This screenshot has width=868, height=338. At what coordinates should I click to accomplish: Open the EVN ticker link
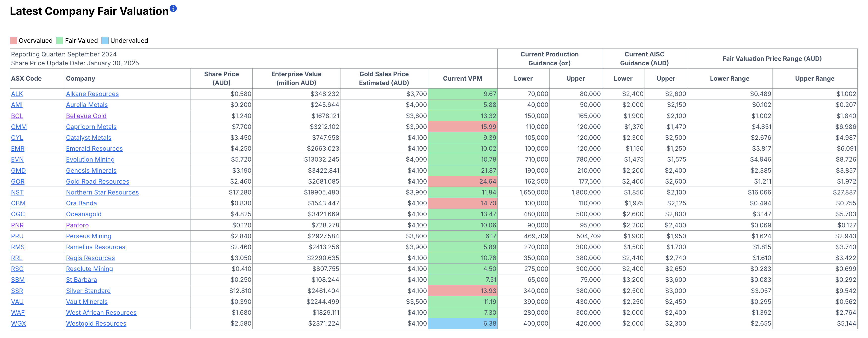tap(17, 159)
